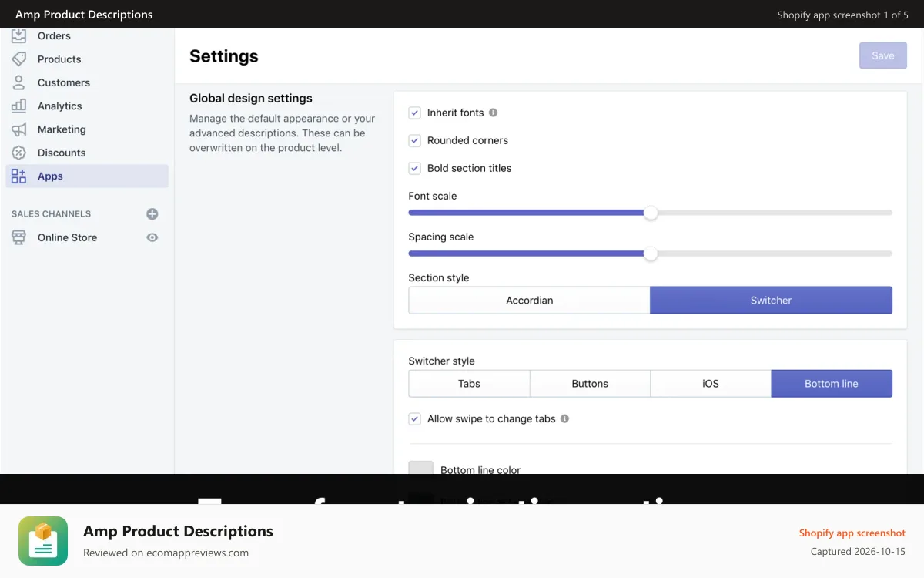The height and width of the screenshot is (578, 924).
Task: Uncheck the Inherit fonts checkbox
Action: (415, 113)
